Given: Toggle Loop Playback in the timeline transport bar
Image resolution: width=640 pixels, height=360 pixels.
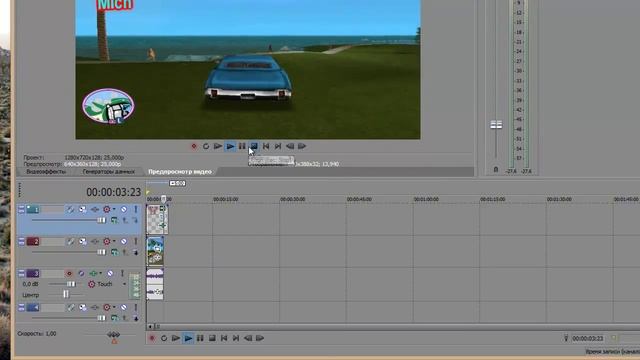Looking at the screenshot, I should pos(164,338).
